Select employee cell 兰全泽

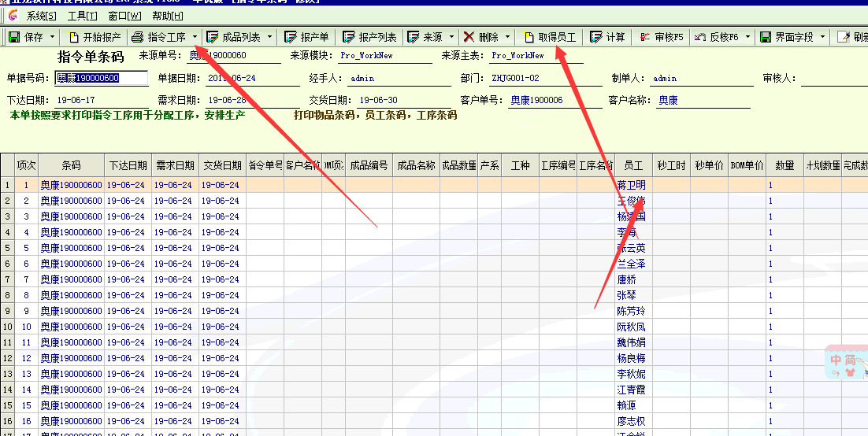tap(633, 264)
